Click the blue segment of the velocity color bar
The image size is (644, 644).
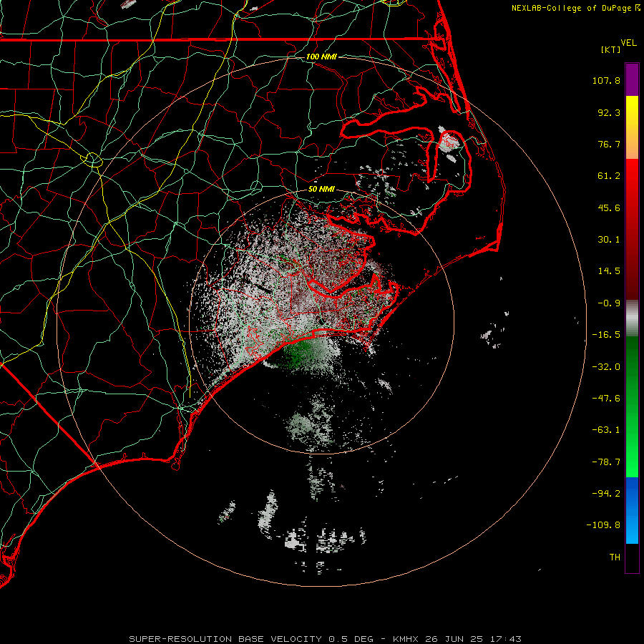pyautogui.click(x=632, y=510)
